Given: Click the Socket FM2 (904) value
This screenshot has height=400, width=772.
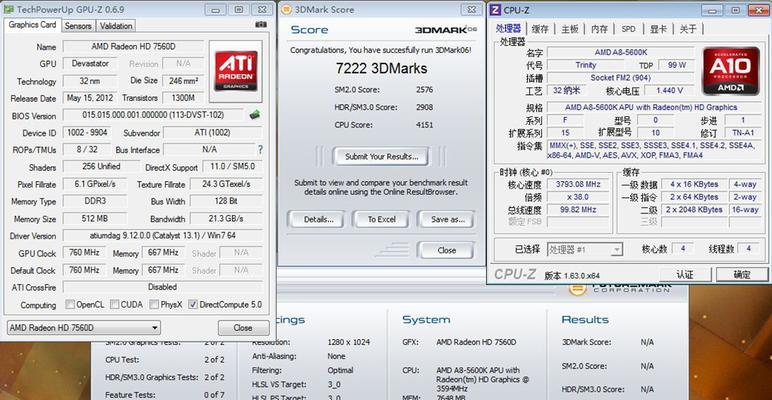Looking at the screenshot, I should point(620,78).
